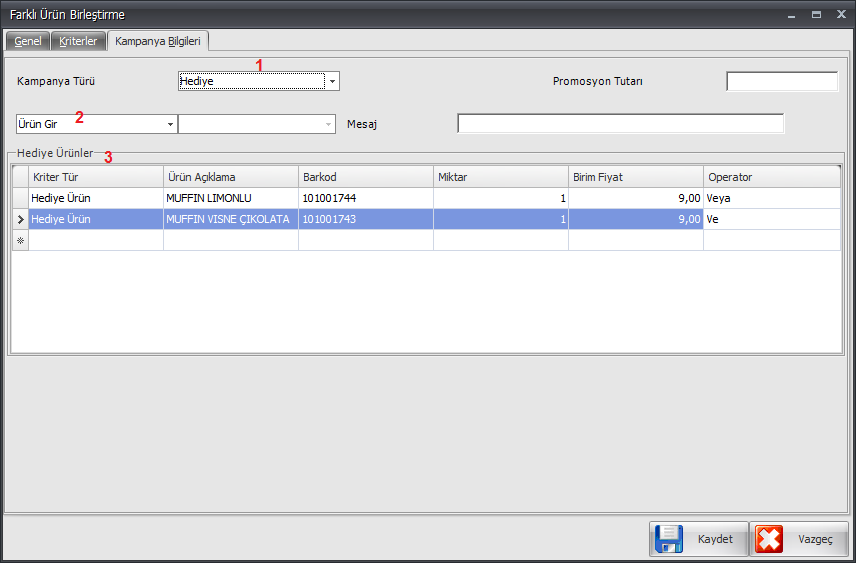The image size is (856, 563).
Task: Focus the Mesaj text field
Action: click(620, 124)
